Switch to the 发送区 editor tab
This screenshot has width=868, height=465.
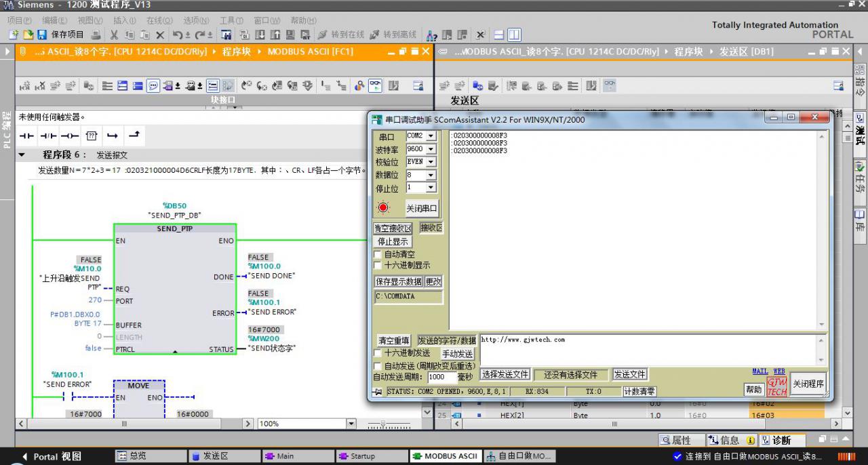[x=224, y=456]
